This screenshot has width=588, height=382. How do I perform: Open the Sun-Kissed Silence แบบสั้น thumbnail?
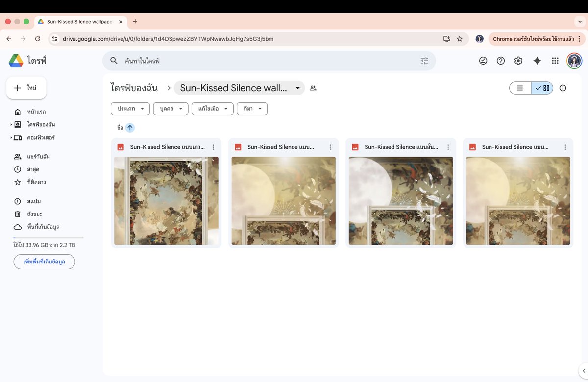click(401, 201)
